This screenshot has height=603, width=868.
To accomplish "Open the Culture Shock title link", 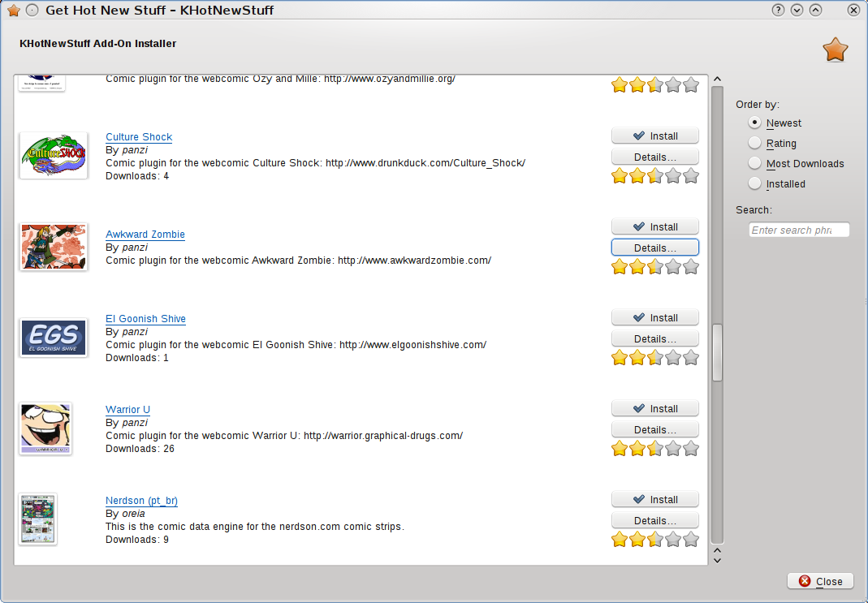I will pyautogui.click(x=139, y=137).
